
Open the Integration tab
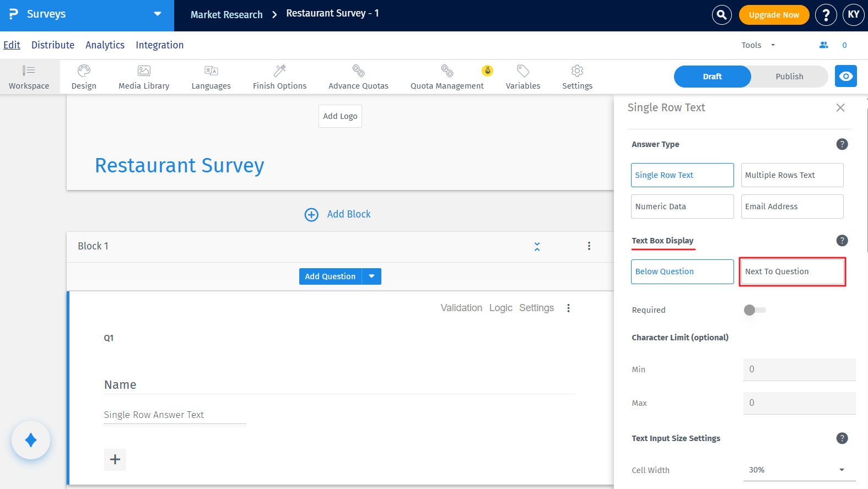coord(160,45)
